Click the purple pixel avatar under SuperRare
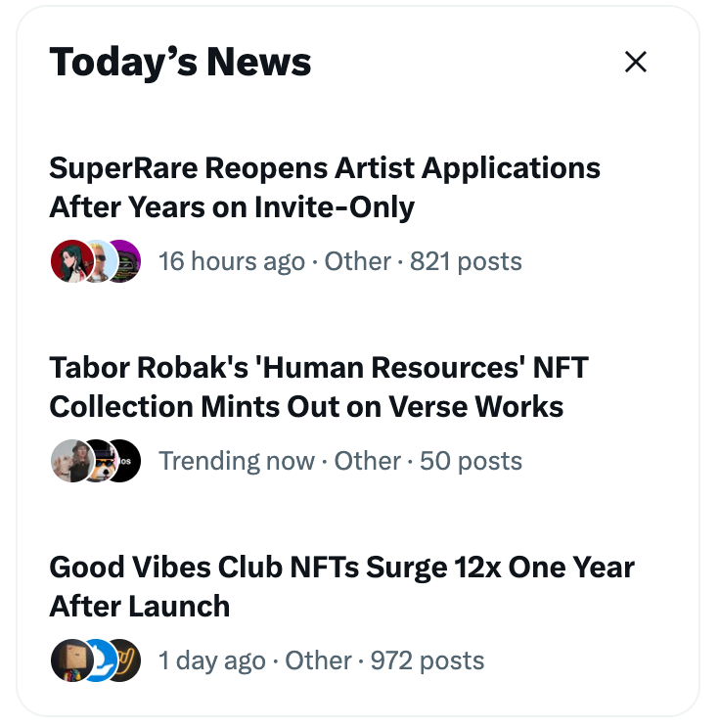The width and height of the screenshot is (720, 728). pyautogui.click(x=127, y=261)
